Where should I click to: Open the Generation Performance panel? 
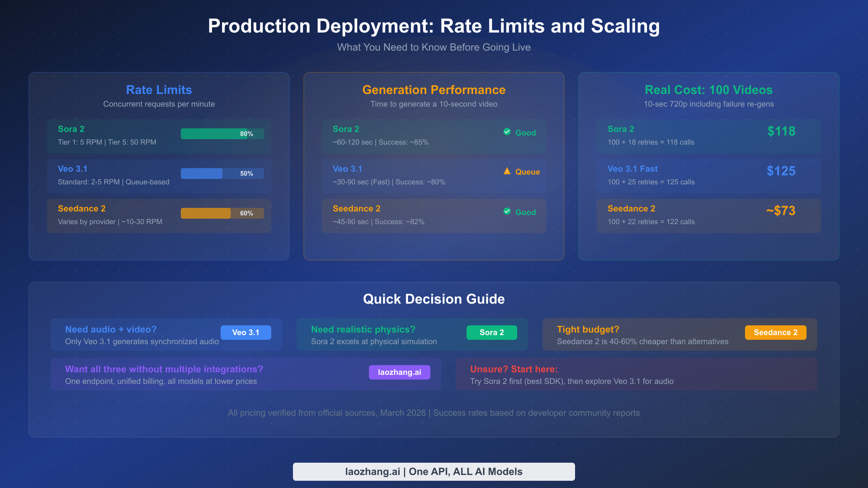click(x=434, y=90)
